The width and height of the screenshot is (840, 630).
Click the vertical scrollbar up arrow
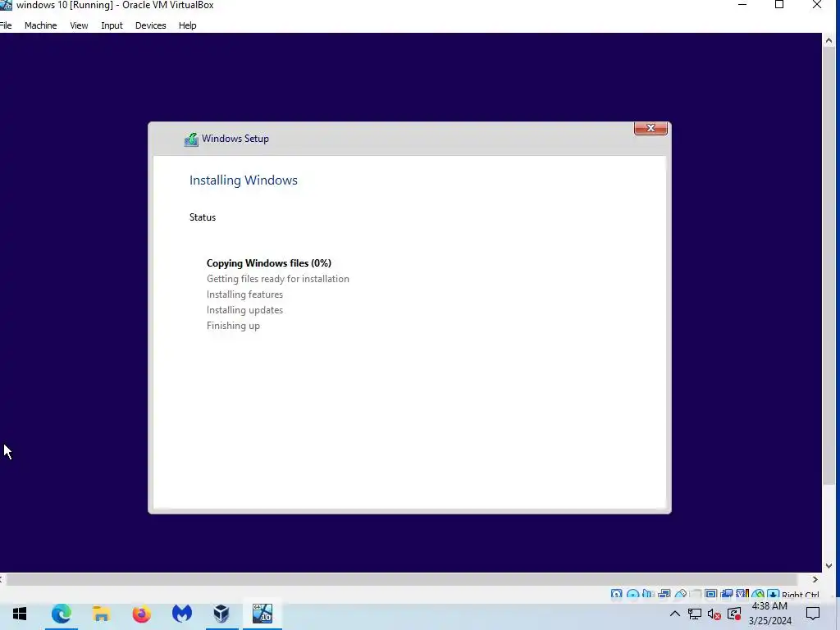pos(829,40)
